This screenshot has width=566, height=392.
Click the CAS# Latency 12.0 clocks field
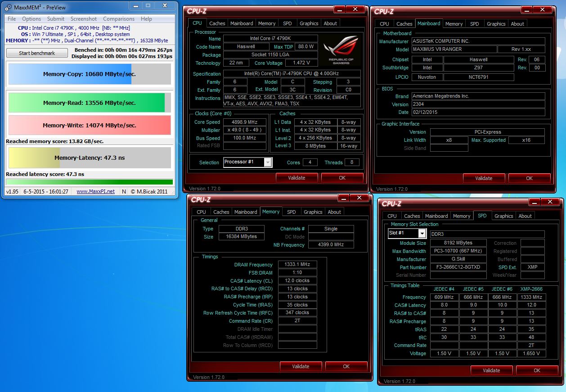297,281
